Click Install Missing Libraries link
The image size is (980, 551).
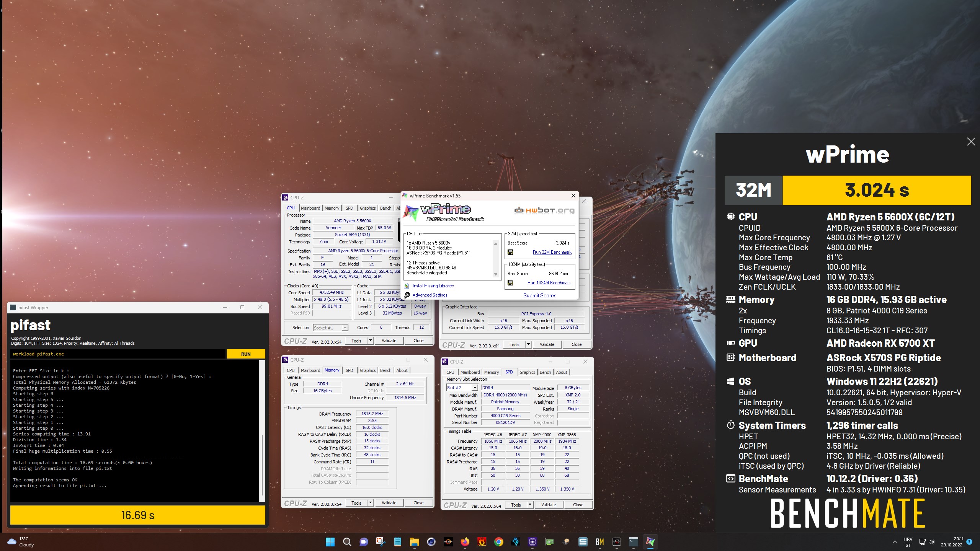pos(433,286)
